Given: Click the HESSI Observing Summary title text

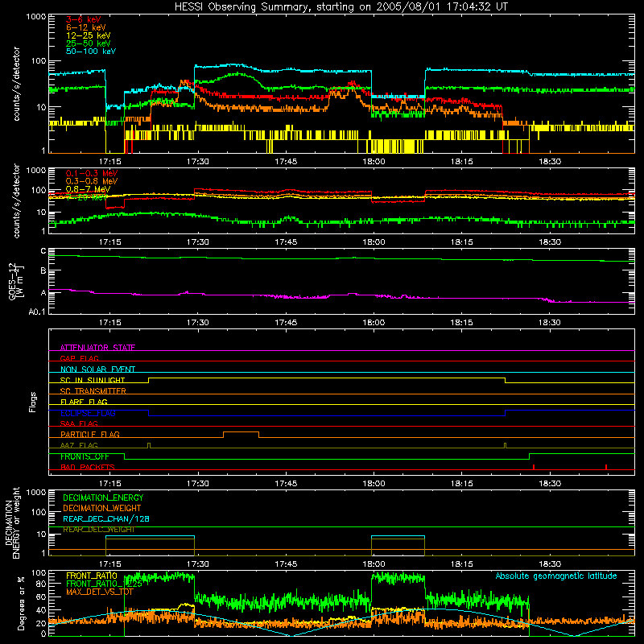Looking at the screenshot, I should pyautogui.click(x=341, y=7).
